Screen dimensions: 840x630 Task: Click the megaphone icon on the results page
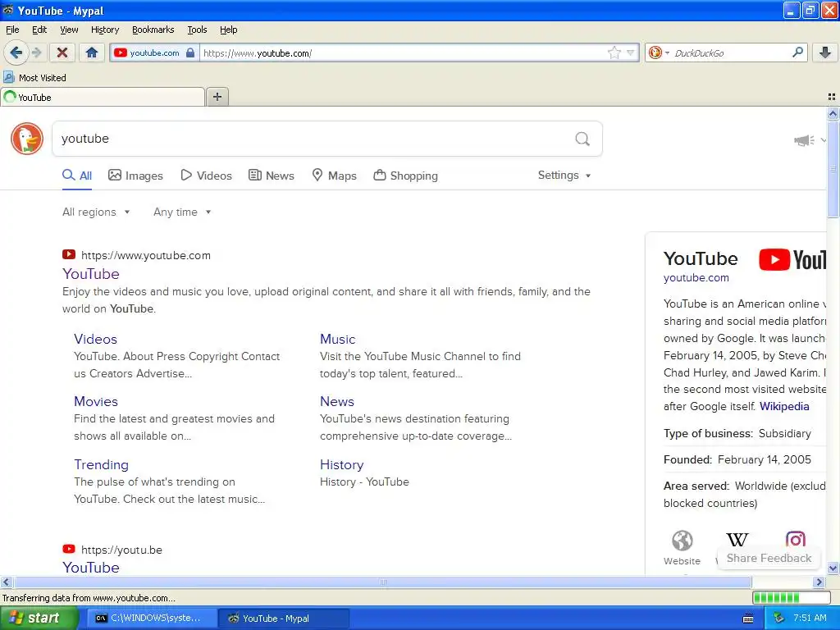click(x=804, y=140)
